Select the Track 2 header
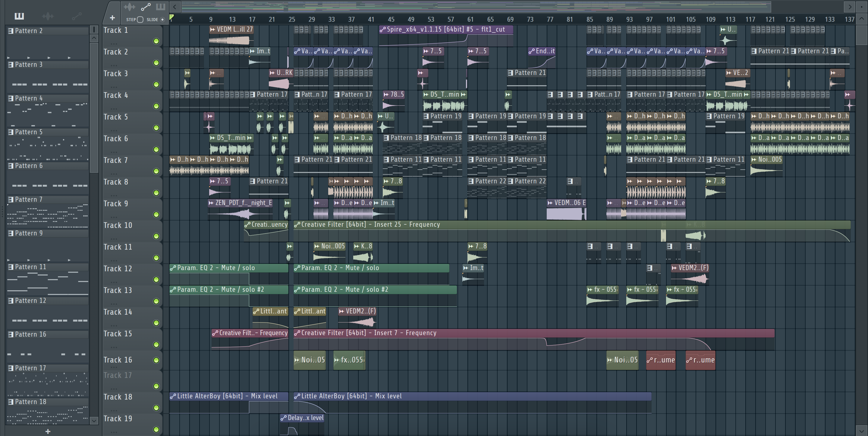This screenshot has height=436, width=868. pos(132,57)
